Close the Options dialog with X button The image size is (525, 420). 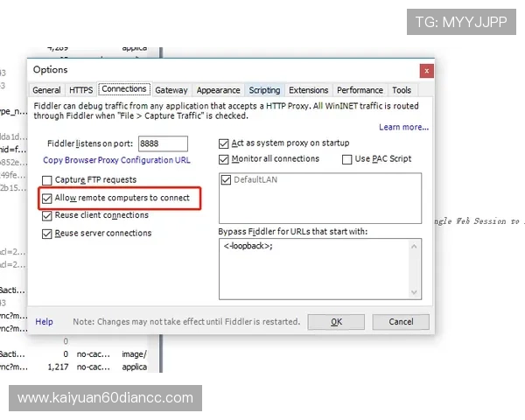426,70
